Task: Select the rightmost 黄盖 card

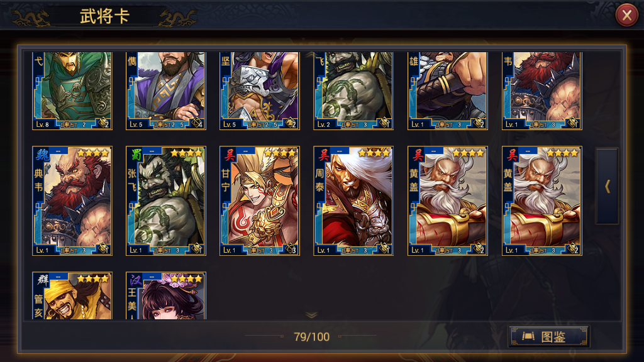Action: pos(541,200)
